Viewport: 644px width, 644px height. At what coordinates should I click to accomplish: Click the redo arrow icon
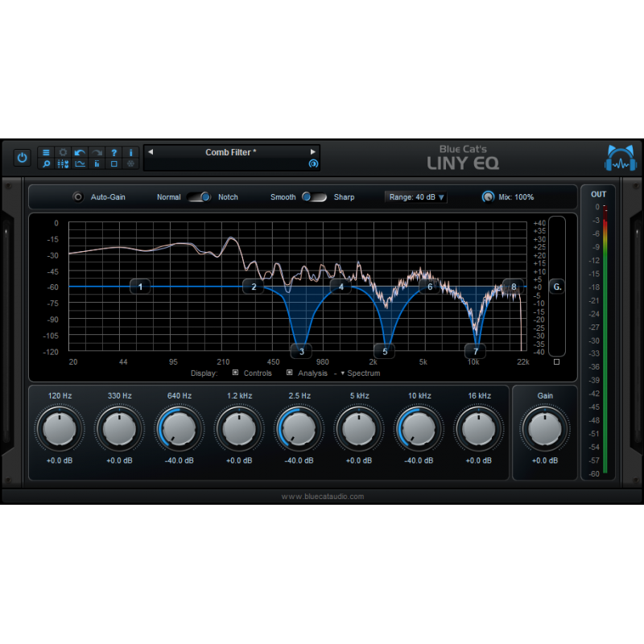click(x=95, y=152)
